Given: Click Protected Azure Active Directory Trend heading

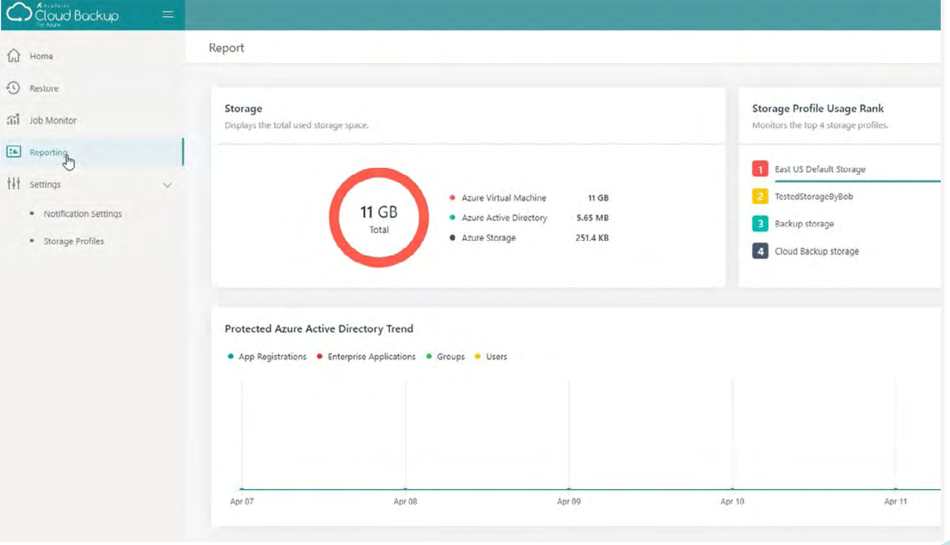Looking at the screenshot, I should point(319,329).
